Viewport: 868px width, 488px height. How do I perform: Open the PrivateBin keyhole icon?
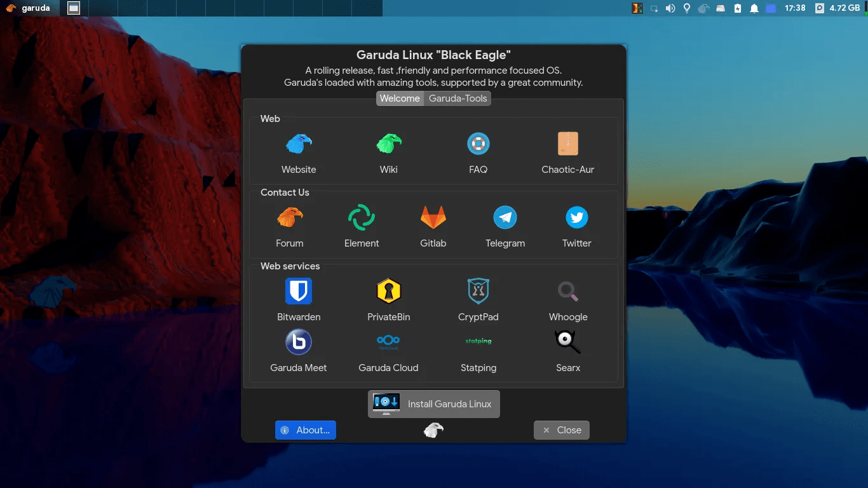point(389,291)
